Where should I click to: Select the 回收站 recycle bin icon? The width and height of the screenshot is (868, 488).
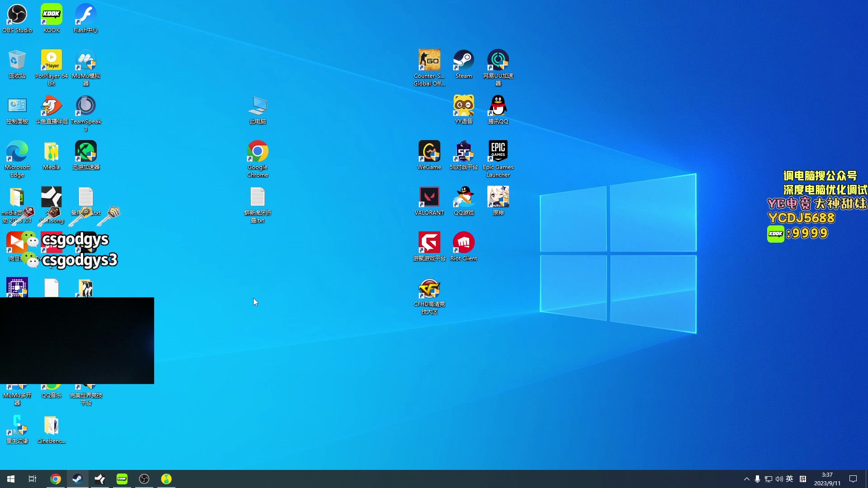click(x=17, y=64)
